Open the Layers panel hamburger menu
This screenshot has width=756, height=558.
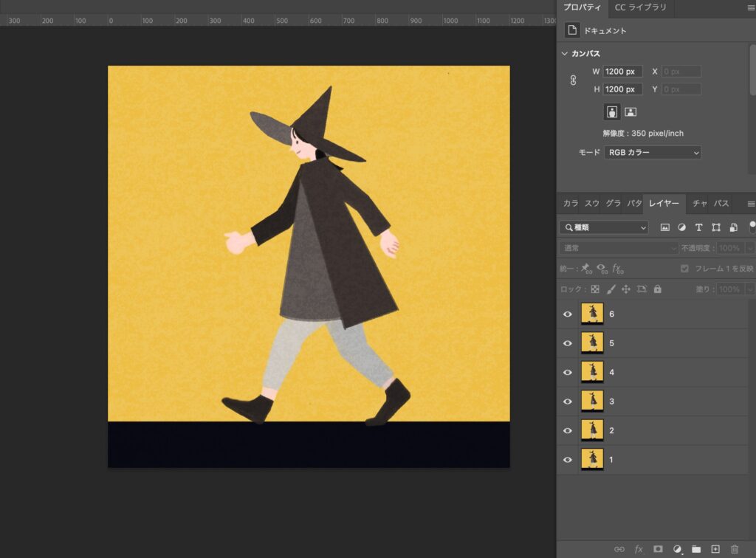[x=751, y=203]
